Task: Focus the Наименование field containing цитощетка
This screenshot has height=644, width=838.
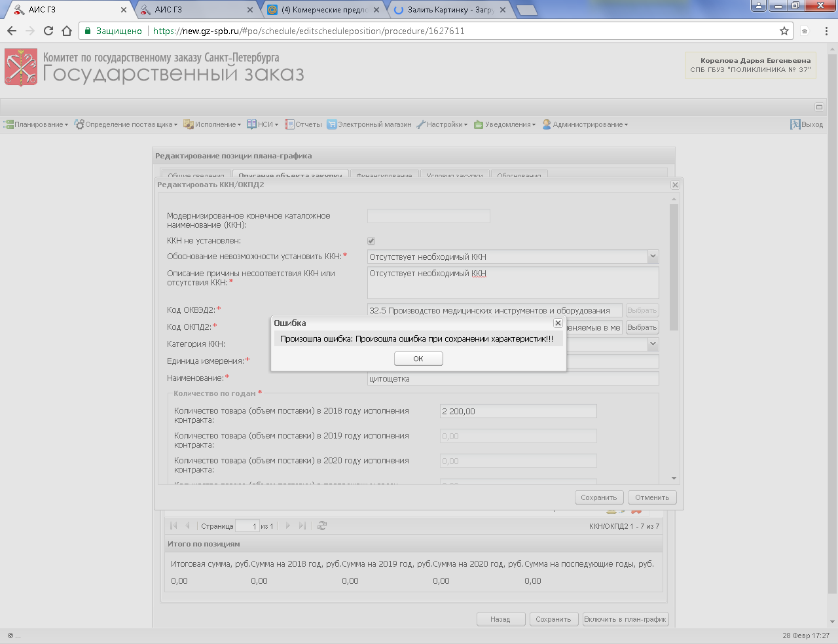Action: [x=513, y=378]
